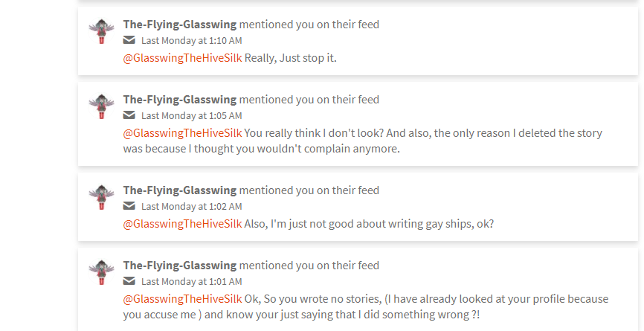This screenshot has height=331, width=644.
Task: Click @GlasswingTheHiveSilk mention in gay ships message
Action: [x=182, y=223]
